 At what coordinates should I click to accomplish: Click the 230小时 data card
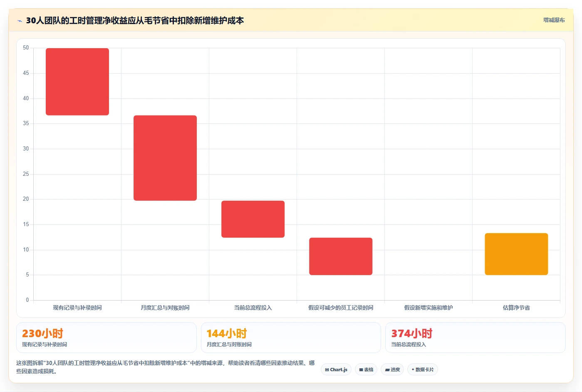(106, 338)
